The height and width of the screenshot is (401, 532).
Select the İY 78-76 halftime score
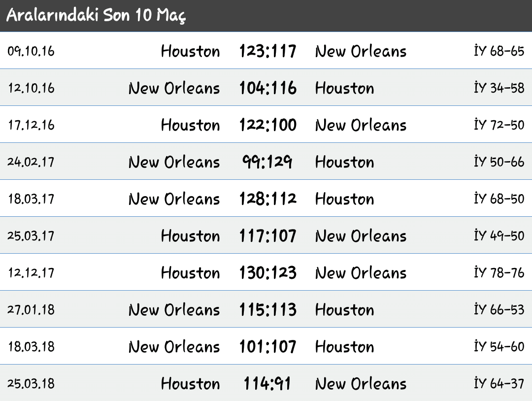[x=499, y=273]
